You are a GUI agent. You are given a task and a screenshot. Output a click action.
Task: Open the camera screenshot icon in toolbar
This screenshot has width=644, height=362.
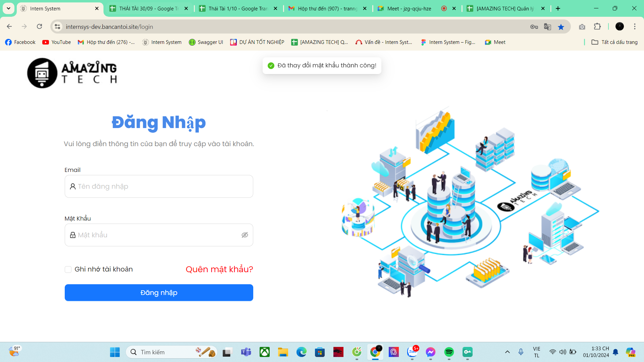[x=582, y=27]
